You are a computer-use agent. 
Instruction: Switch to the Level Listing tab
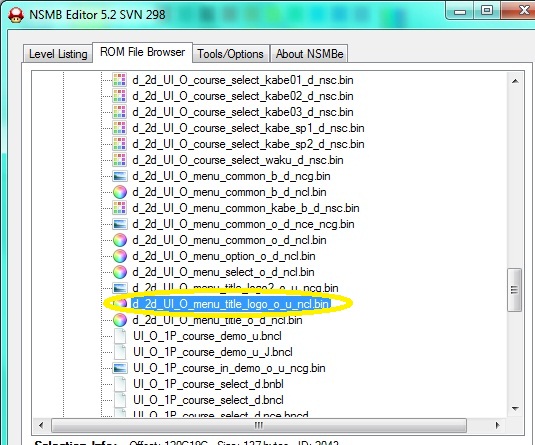58,54
